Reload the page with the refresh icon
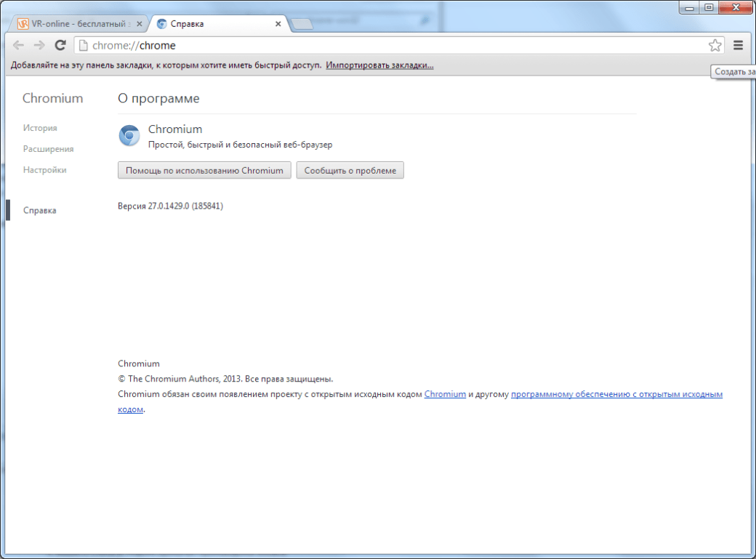The width and height of the screenshot is (756, 559). click(x=60, y=45)
